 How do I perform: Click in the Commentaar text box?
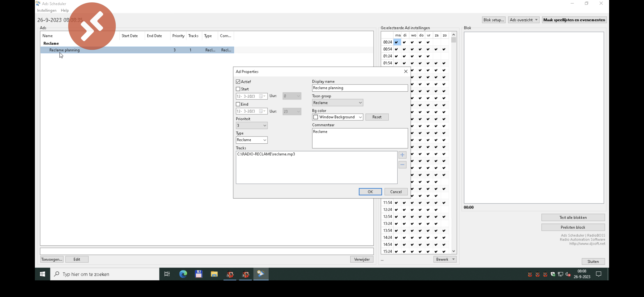[360, 138]
